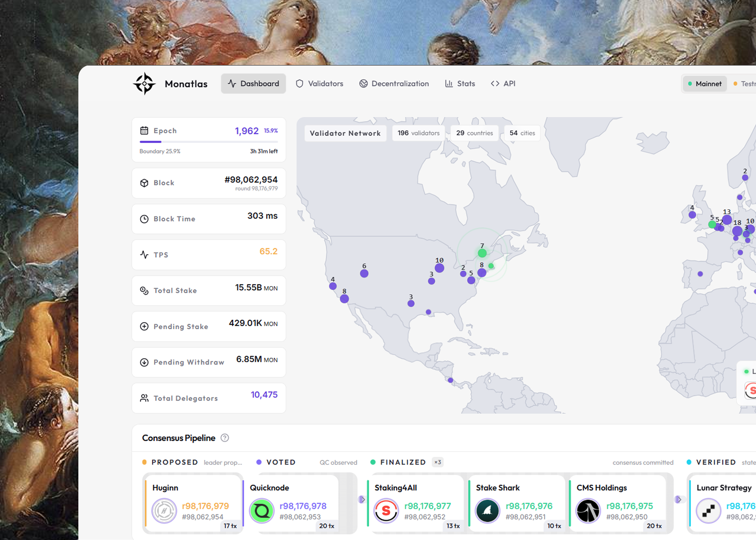This screenshot has height=540, width=756.
Task: Click the Huginn validator avatar
Action: pos(164,511)
